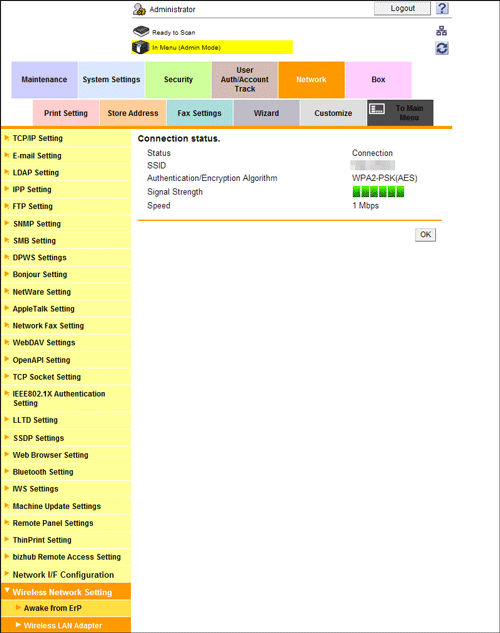Open Bluetooth Setting
The width and height of the screenshot is (500, 633).
(x=66, y=472)
